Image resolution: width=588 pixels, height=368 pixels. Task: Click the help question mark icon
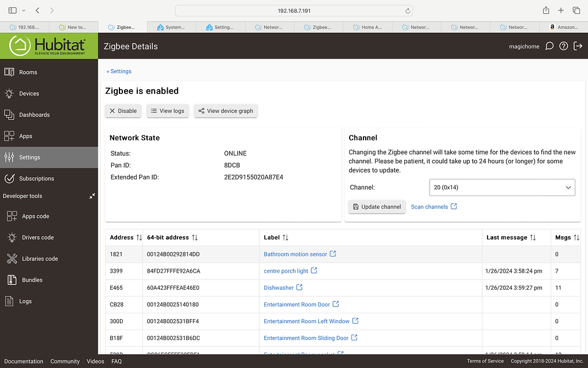click(x=564, y=47)
